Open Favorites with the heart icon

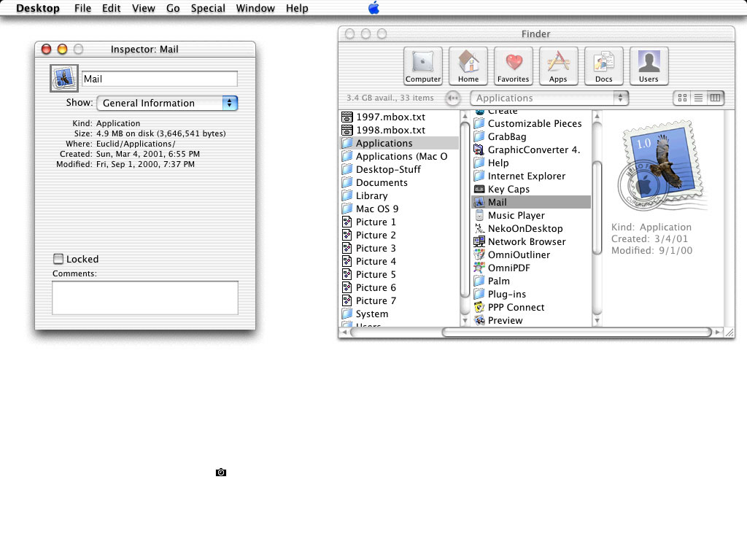pos(513,66)
